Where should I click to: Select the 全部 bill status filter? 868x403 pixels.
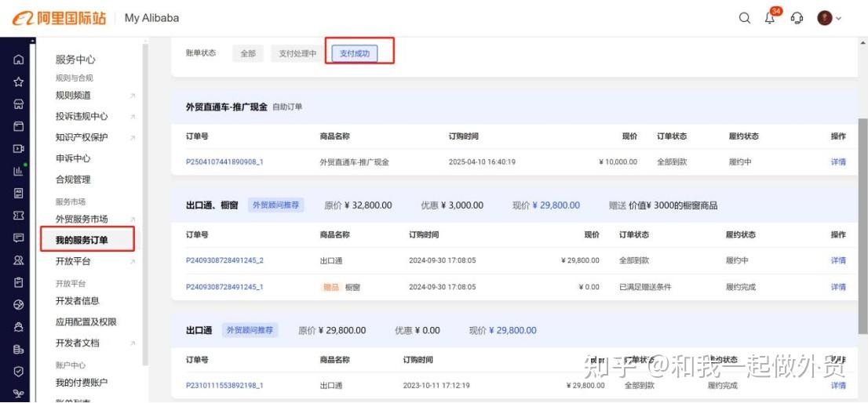point(248,53)
